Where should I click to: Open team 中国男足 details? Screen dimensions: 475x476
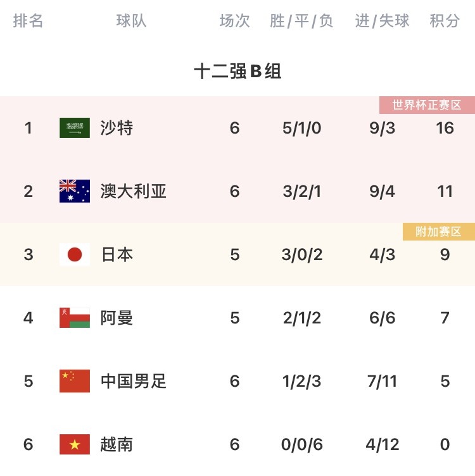134,381
